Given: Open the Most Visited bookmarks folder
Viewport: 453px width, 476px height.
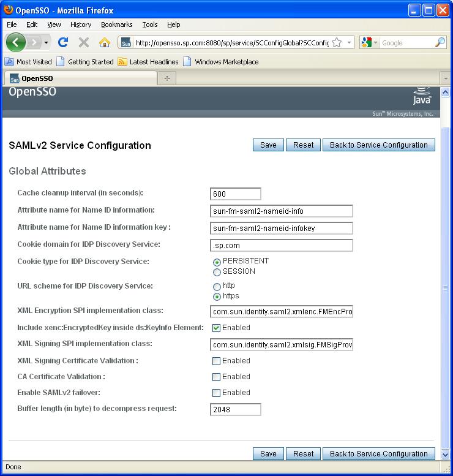Looking at the screenshot, I should point(29,62).
